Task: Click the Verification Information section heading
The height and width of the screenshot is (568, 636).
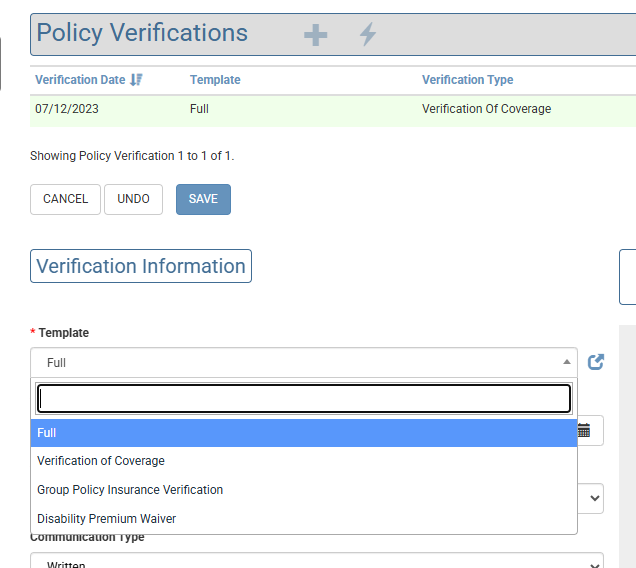Action: tap(141, 266)
